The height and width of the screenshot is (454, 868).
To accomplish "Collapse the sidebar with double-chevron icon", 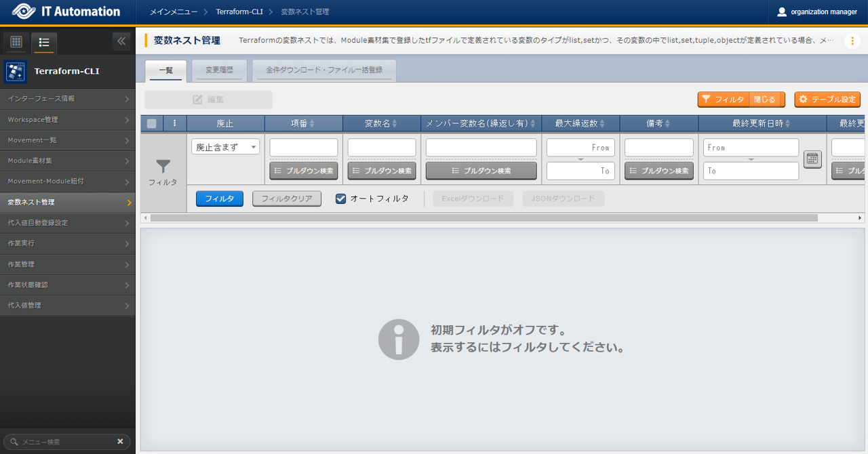I will coord(121,41).
